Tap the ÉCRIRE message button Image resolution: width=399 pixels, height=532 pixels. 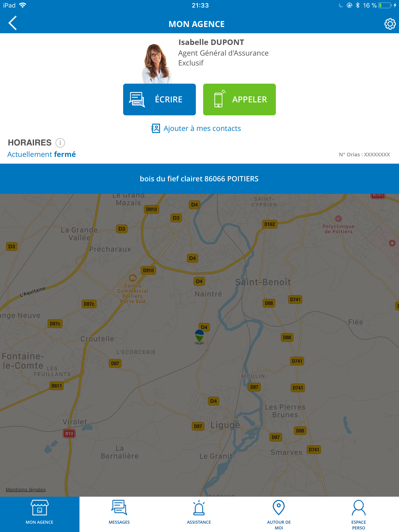(159, 99)
